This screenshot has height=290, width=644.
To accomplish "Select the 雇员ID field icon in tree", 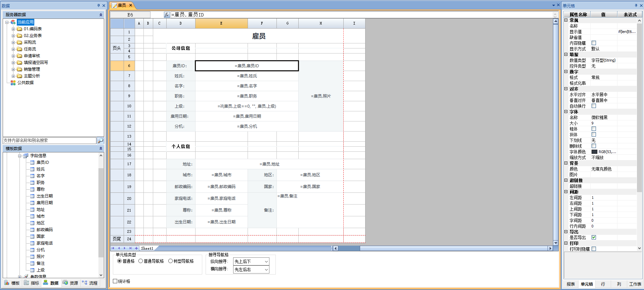I will 32,162.
